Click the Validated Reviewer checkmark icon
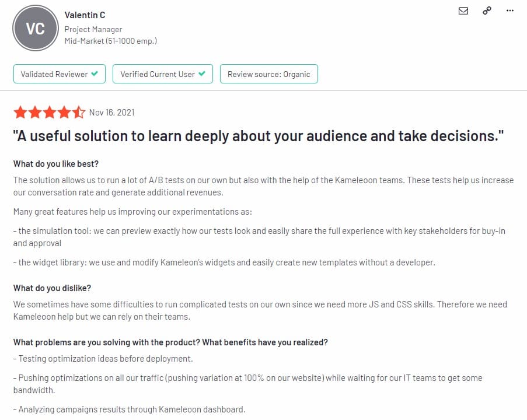The image size is (527, 420). point(95,74)
